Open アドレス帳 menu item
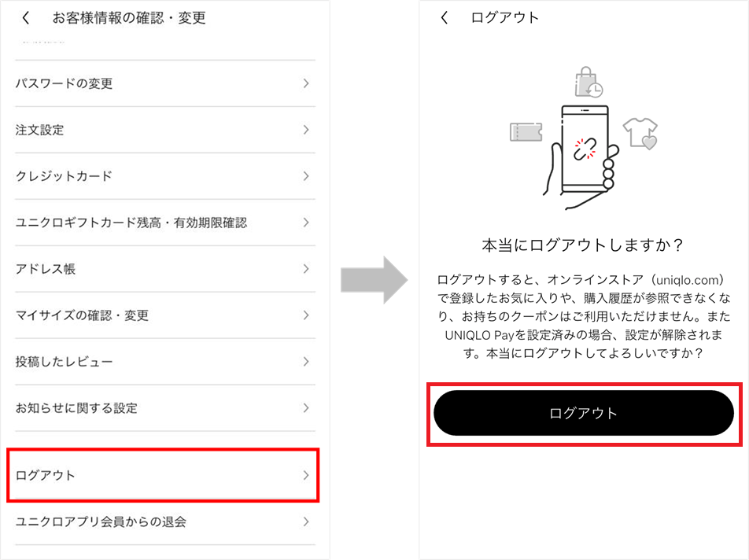 164,269
